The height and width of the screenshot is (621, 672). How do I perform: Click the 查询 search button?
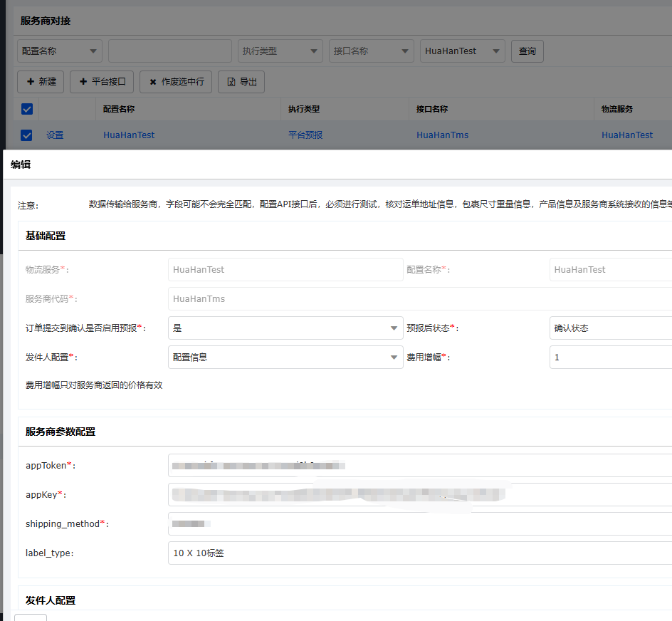point(527,51)
